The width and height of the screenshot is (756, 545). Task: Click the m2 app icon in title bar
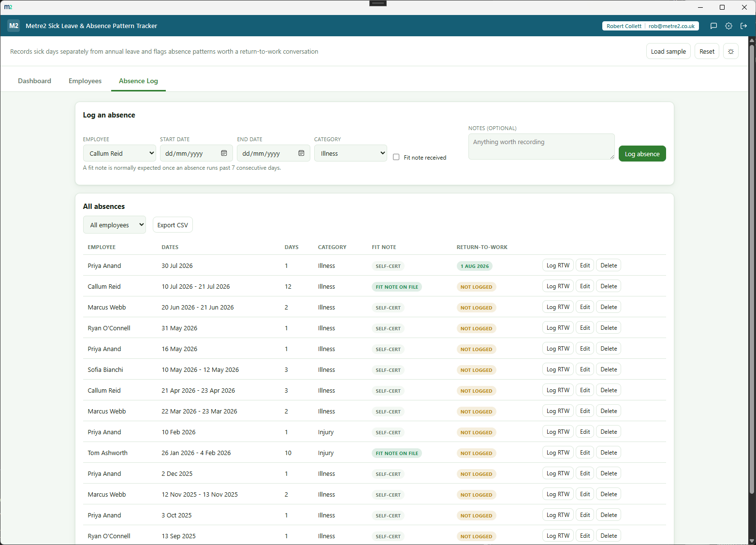pyautogui.click(x=8, y=7)
